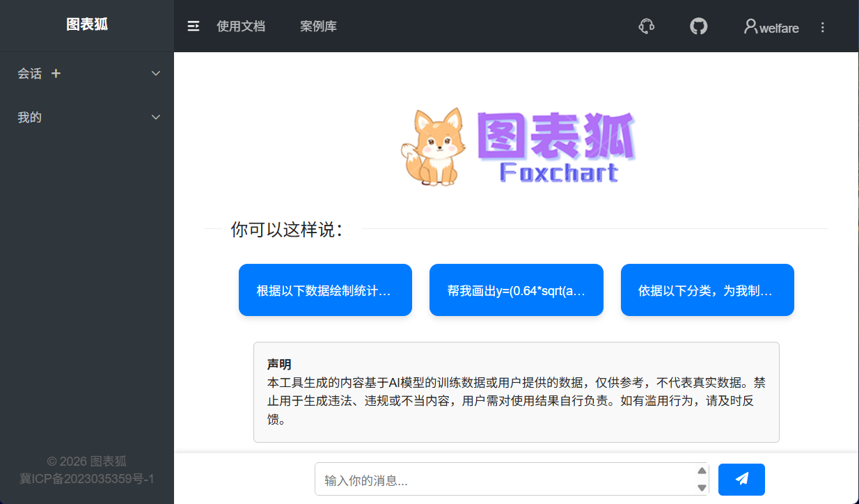
Task: Click the user profile icon welfare
Action: point(771,27)
